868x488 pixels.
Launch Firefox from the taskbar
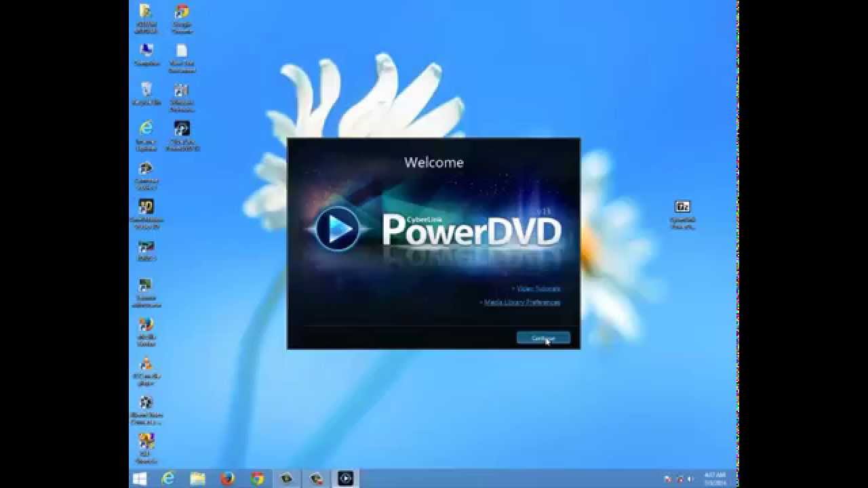coord(227,479)
